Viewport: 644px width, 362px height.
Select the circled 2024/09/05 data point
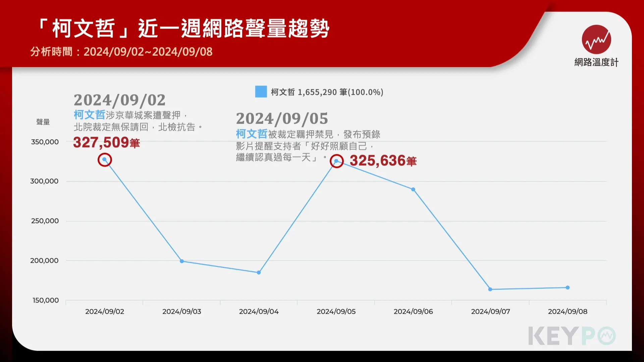336,161
